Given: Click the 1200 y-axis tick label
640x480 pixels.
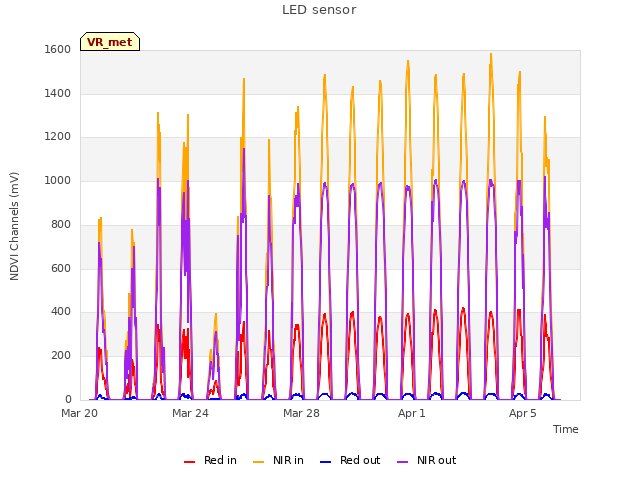Looking at the screenshot, I should pos(58,137).
